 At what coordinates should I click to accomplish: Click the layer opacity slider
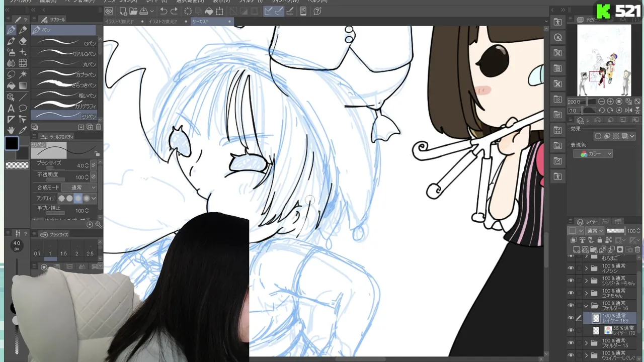pyautogui.click(x=615, y=231)
